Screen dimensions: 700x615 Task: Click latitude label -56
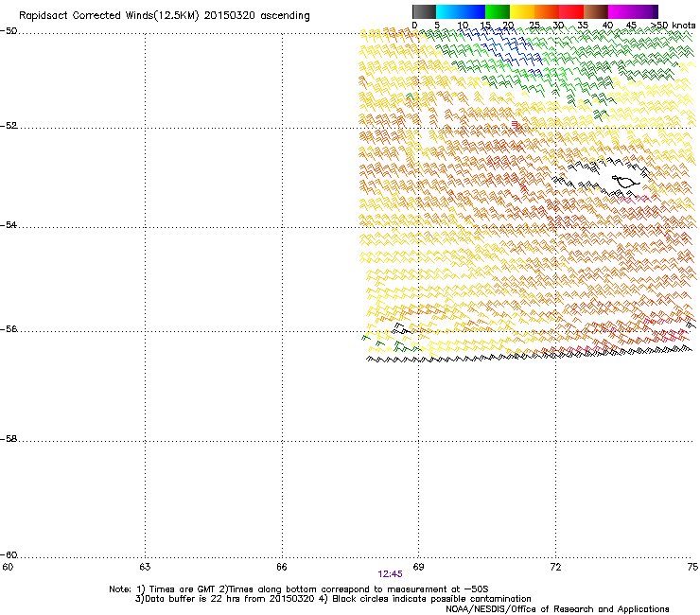(9, 328)
